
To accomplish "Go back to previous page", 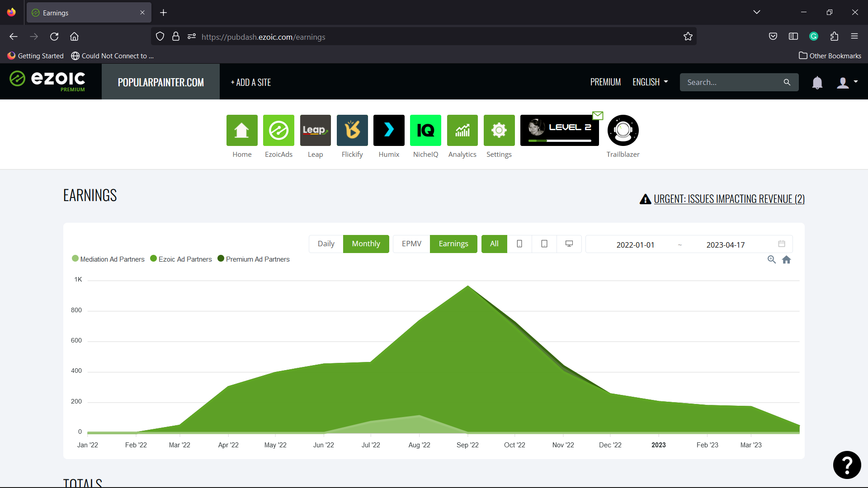I will coord(14,37).
